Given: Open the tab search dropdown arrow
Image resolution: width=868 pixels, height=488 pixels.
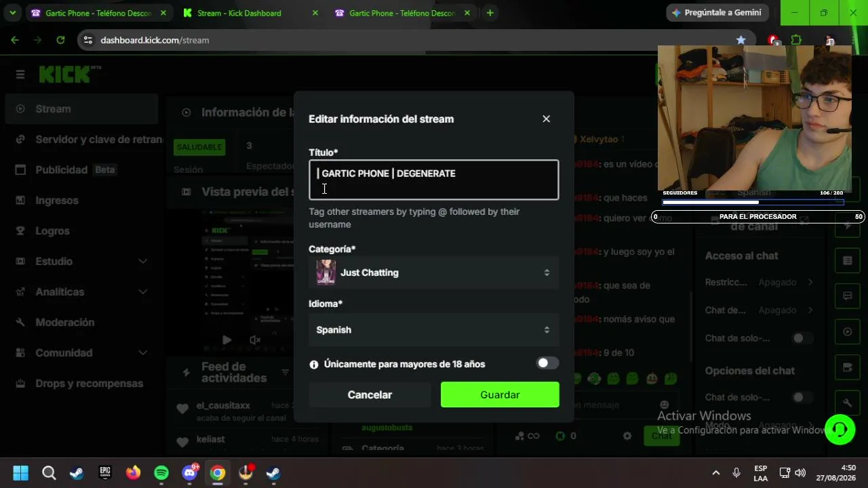Looking at the screenshot, I should pos(12,13).
